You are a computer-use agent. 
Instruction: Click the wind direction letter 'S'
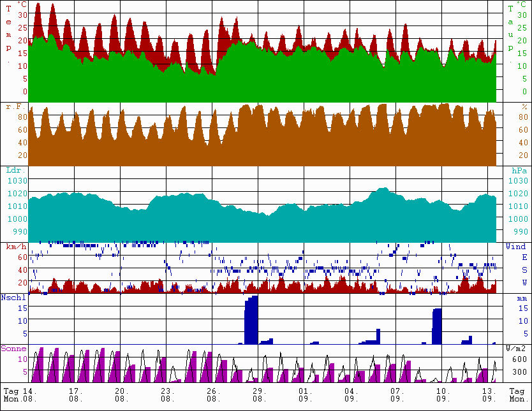click(x=524, y=270)
